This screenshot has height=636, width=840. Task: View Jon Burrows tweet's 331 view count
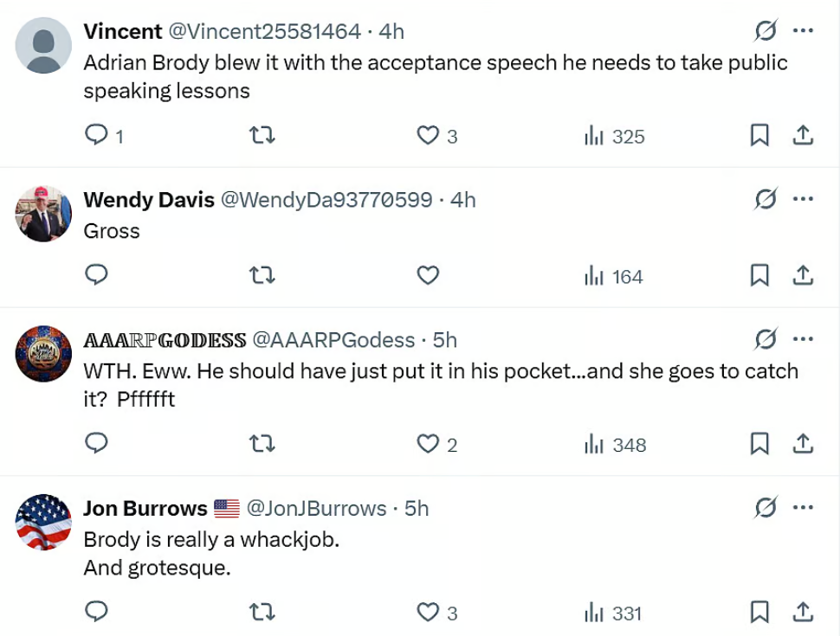point(613,613)
